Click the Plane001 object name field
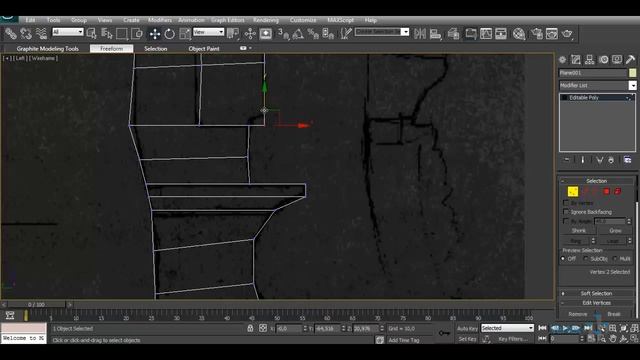The image size is (640, 360). pyautogui.click(x=593, y=73)
